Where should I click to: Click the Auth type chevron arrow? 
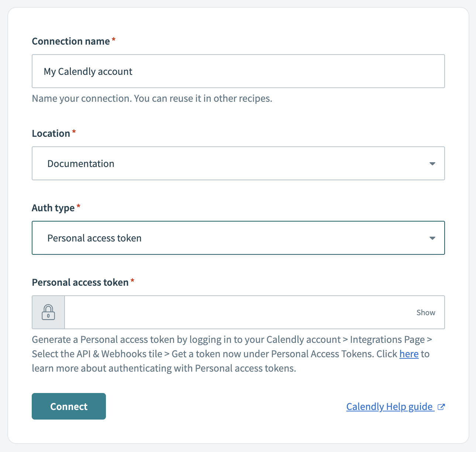(x=432, y=238)
